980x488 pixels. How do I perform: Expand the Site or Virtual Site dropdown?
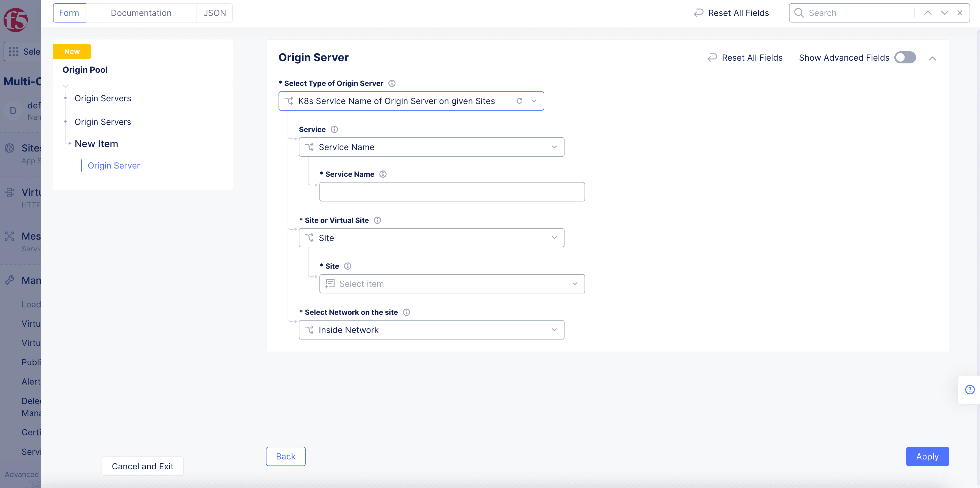431,237
